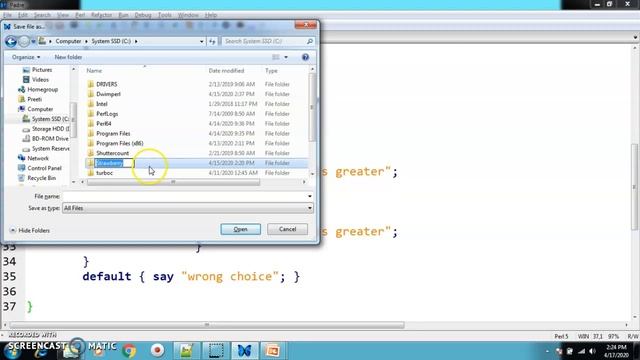Open Google Chrome from the taskbar
Viewport: 640px width, 360px height.
[129, 351]
